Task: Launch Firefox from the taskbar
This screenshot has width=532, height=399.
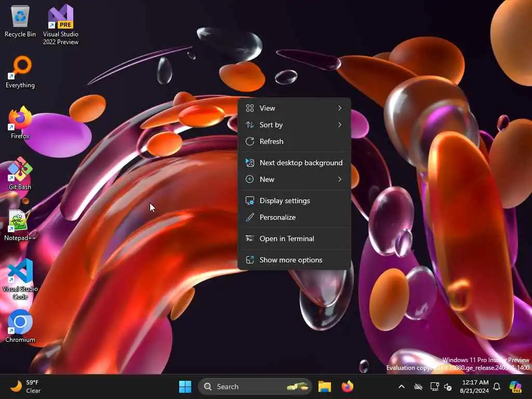Action: tap(347, 387)
